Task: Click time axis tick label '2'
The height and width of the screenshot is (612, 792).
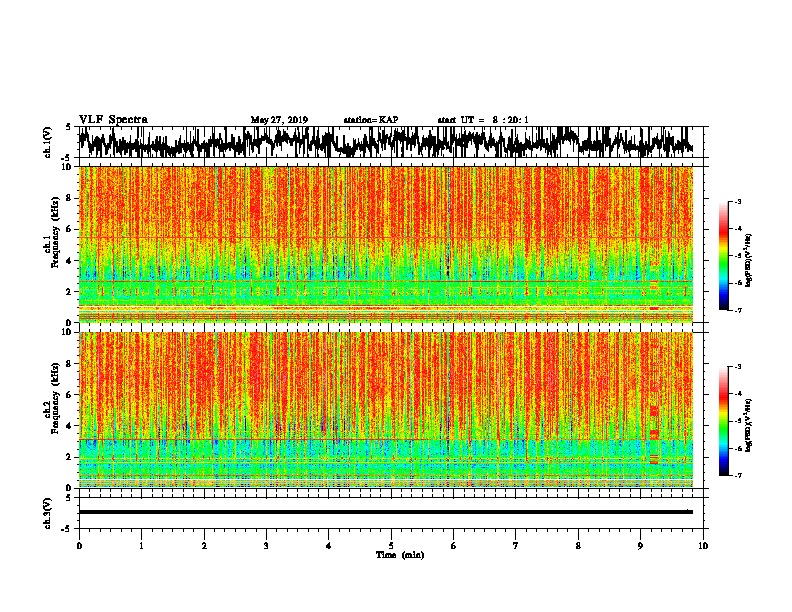Action: click(204, 546)
